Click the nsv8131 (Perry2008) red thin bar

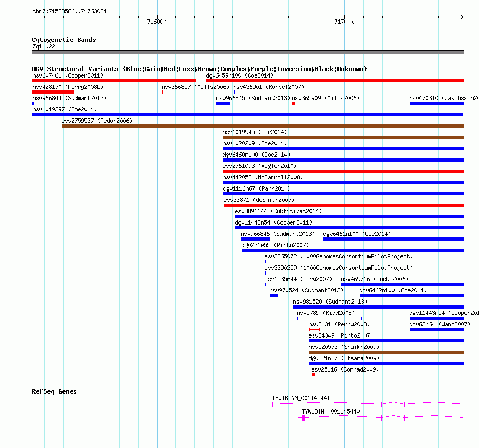(x=314, y=330)
